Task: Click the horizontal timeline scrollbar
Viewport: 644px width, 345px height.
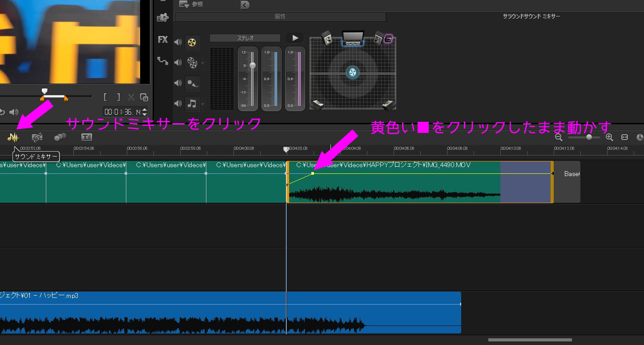Action: (x=530, y=340)
